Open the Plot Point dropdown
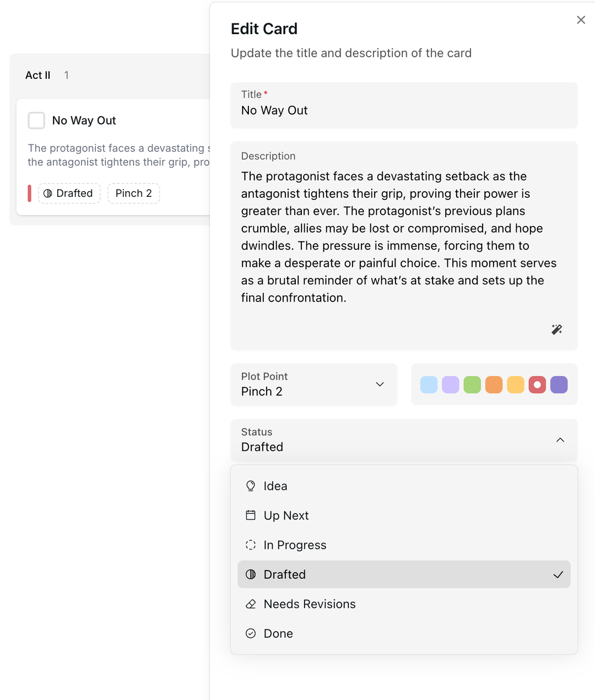The height and width of the screenshot is (700, 595). tap(314, 385)
